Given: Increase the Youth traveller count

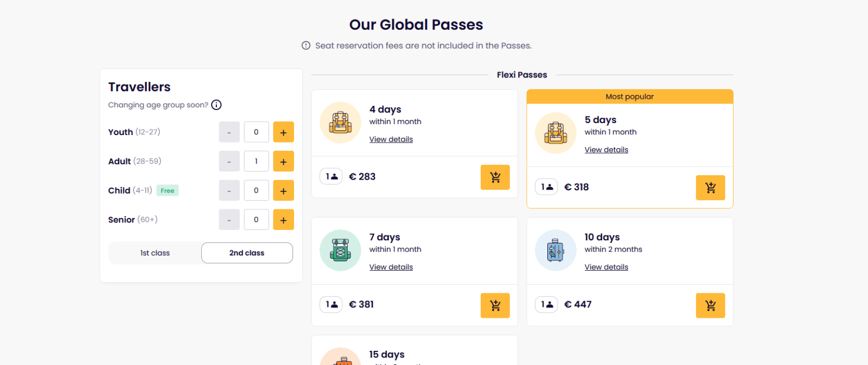Looking at the screenshot, I should (283, 132).
